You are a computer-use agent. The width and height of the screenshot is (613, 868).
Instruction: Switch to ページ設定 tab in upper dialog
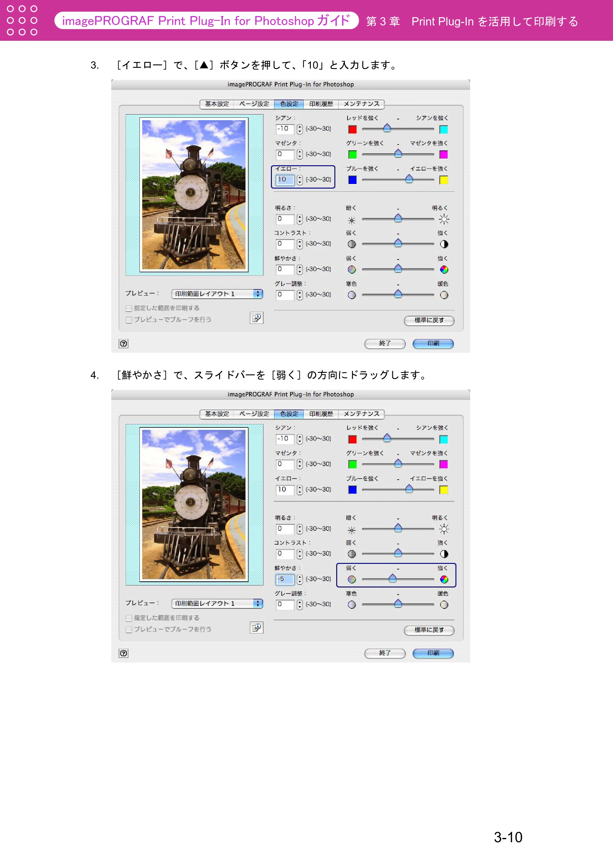point(254,104)
